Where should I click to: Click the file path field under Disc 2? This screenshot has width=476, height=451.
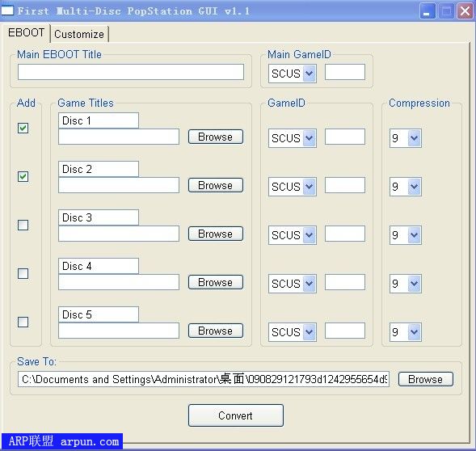[x=119, y=185]
